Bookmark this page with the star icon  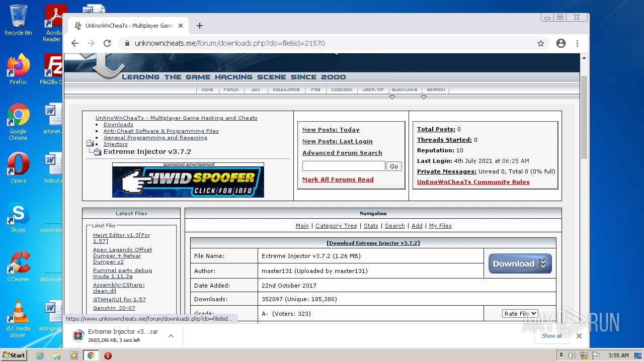(x=541, y=43)
